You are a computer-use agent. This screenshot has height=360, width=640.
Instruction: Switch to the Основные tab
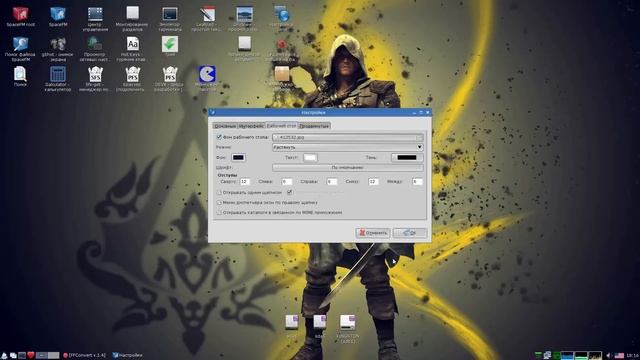pyautogui.click(x=225, y=126)
